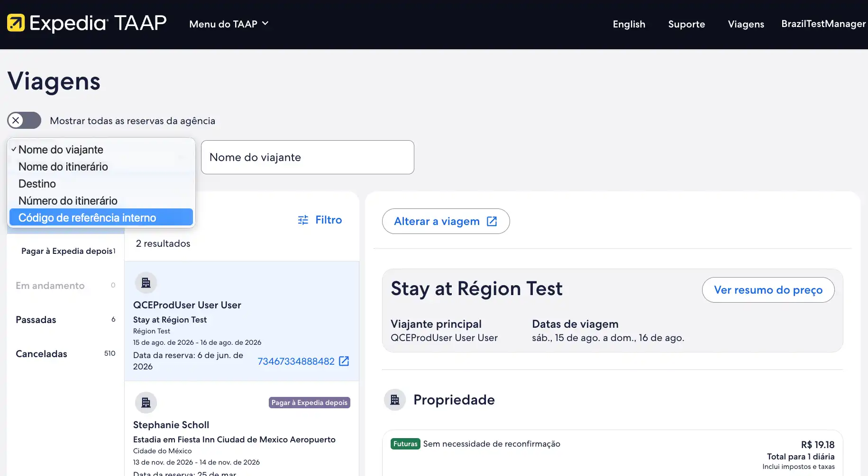Viewport: 868px width, 476px height.
Task: Switch language to English
Action: [629, 24]
